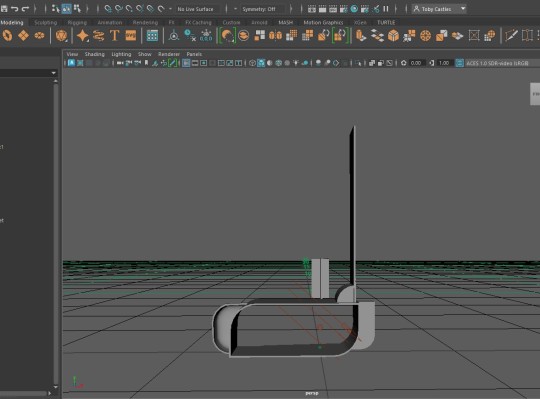This screenshot has width=540, height=399.
Task: Switch to the Rigging shelf tab
Action: tap(77, 22)
